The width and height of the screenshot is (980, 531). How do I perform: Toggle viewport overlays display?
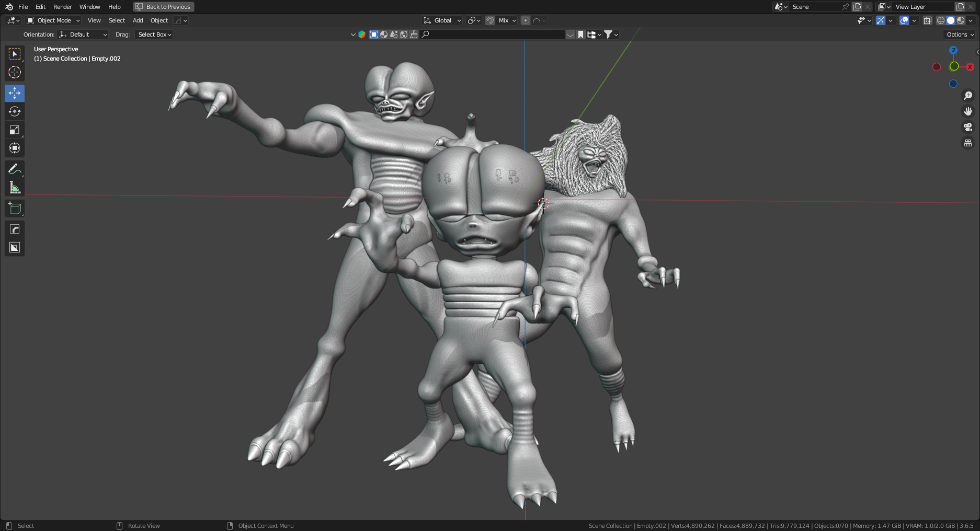904,20
